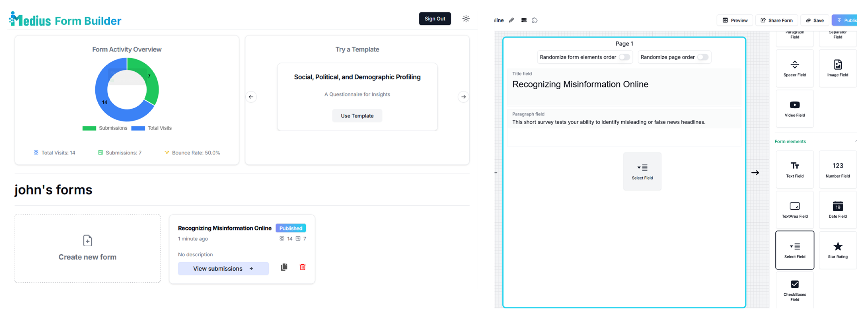Image resolution: width=868 pixels, height=316 pixels.
Task: Click the blue Total Visits legend swatch
Action: click(138, 128)
